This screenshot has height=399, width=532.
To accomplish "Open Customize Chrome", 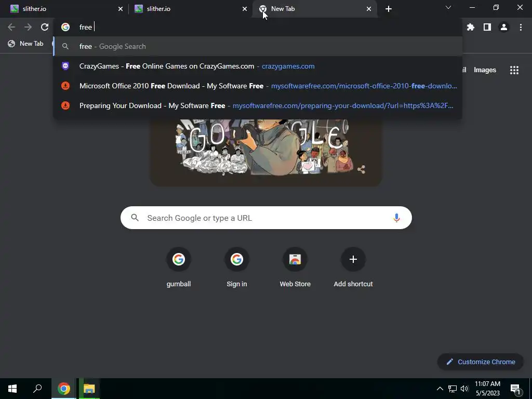I will (x=481, y=362).
